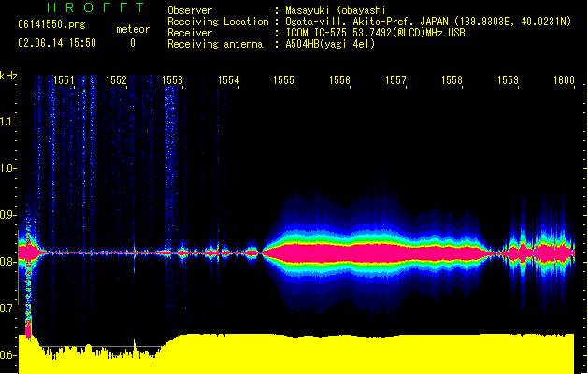Click the HROFFT title text

96,7
